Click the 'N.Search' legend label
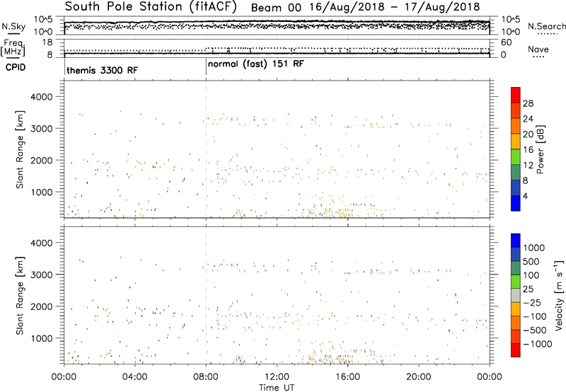This screenshot has height=392, width=566. [x=547, y=26]
